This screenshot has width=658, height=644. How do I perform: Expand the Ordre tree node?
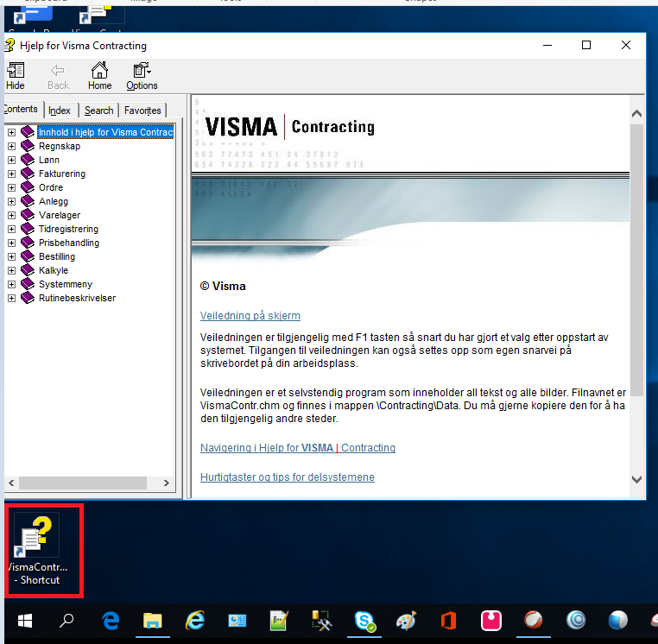[x=12, y=187]
